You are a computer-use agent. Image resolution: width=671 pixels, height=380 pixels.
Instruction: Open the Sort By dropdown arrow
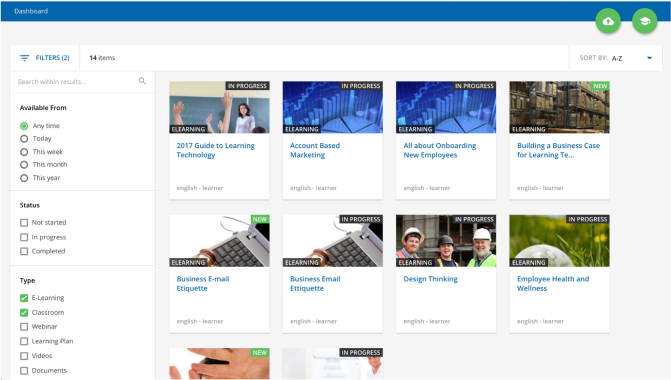649,58
